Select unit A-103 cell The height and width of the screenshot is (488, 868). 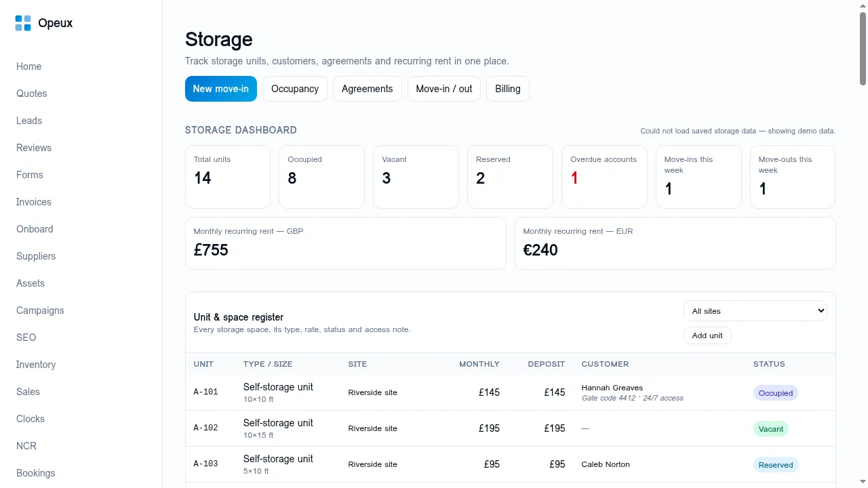[x=206, y=464]
